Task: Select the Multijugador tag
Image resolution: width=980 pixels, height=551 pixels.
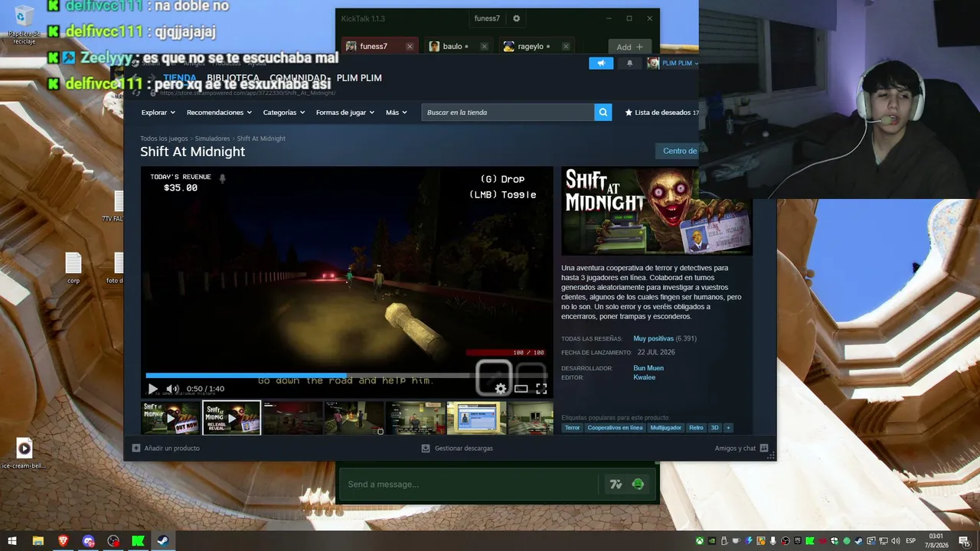Action: (665, 428)
